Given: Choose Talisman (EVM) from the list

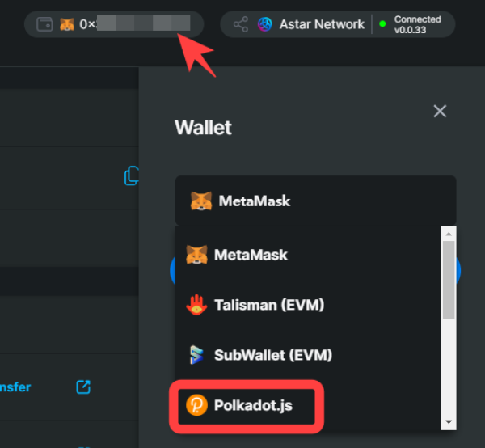Looking at the screenshot, I should click(309, 305).
